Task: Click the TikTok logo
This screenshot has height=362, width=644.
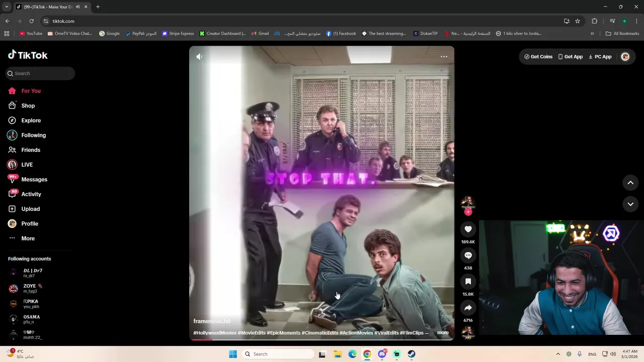Action: point(28,55)
